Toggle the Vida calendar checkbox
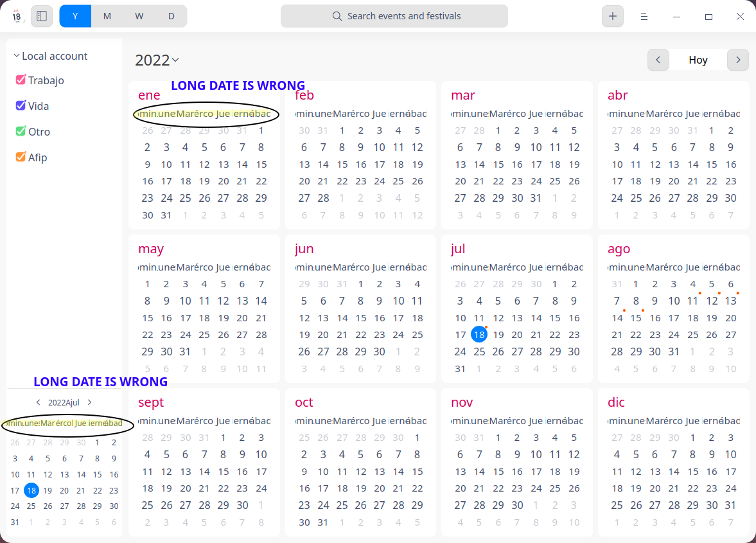Image resolution: width=756 pixels, height=543 pixels. [21, 105]
